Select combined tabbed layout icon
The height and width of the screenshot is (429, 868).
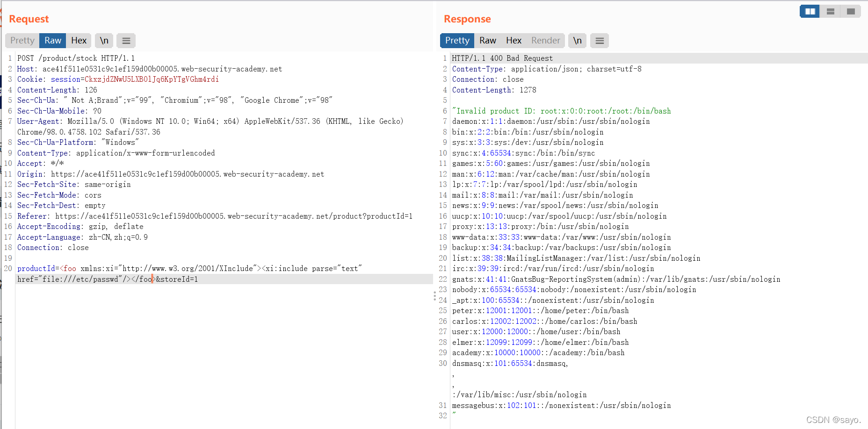coord(851,11)
